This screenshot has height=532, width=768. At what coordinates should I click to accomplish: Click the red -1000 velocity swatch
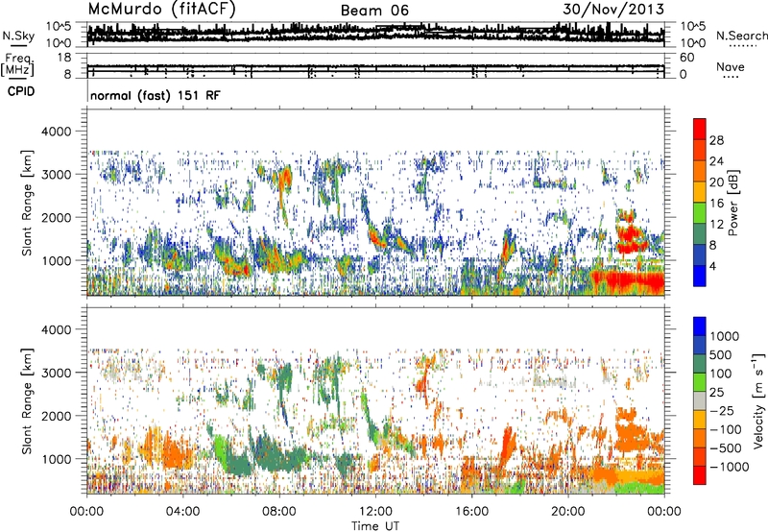coord(700,475)
